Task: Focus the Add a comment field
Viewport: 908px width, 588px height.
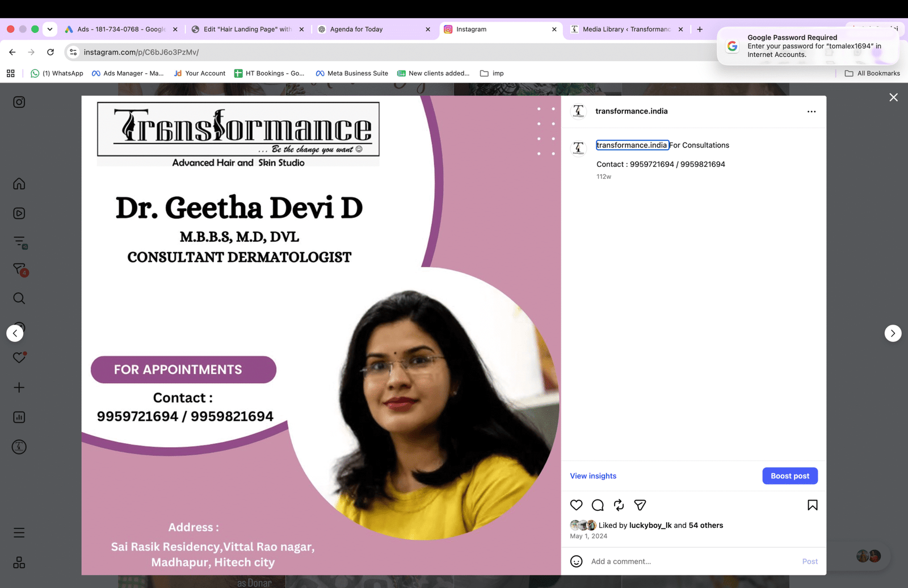Action: pos(692,561)
